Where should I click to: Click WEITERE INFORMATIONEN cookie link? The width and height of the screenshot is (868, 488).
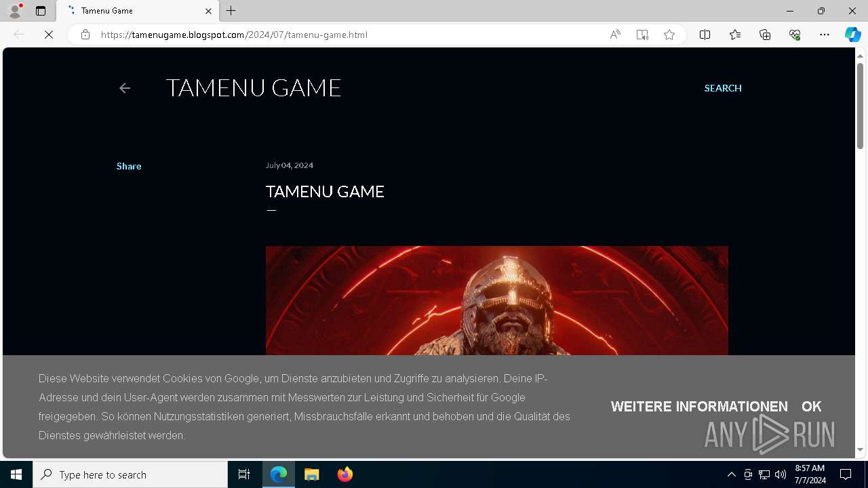[699, 407]
